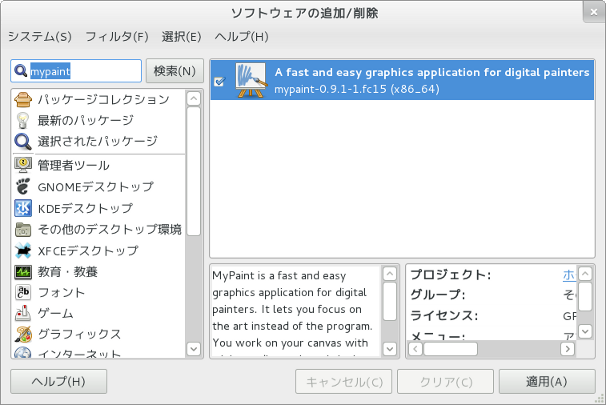Click the 'MyPaint is a fast and easy' description text
Screen dimensions: 606x405
click(279, 276)
